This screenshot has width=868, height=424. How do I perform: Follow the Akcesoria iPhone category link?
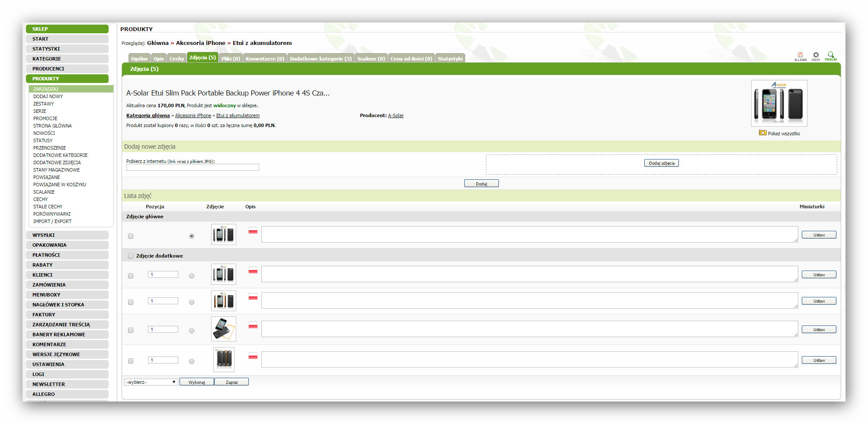pos(193,115)
